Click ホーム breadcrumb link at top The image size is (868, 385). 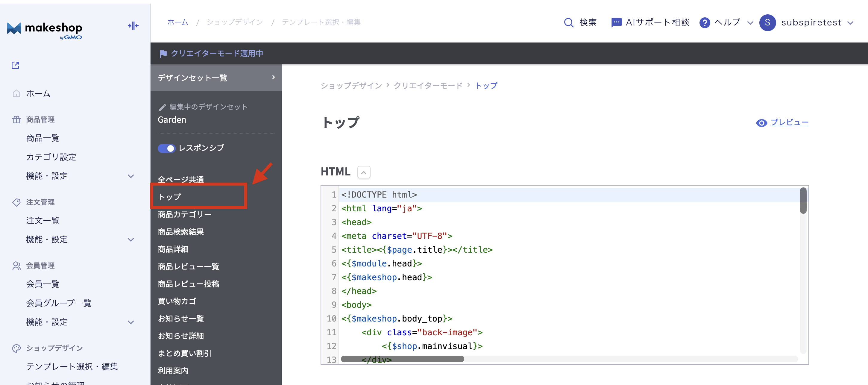(177, 22)
